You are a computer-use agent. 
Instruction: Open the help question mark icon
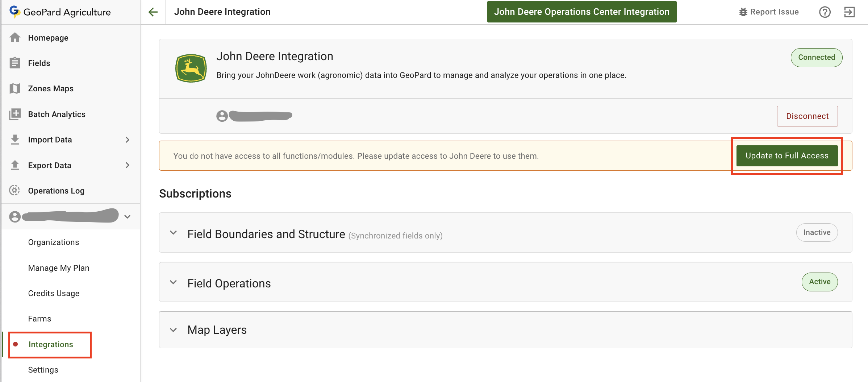(825, 12)
